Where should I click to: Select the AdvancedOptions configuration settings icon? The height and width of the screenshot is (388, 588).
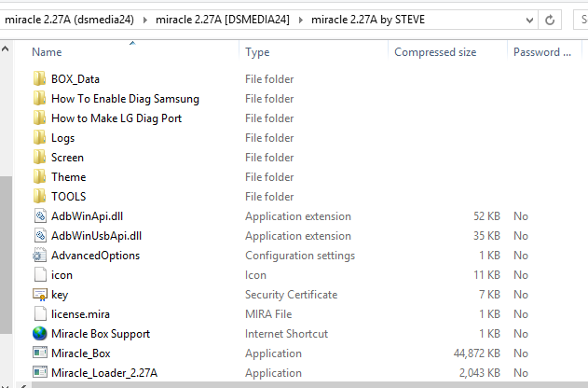coord(39,256)
